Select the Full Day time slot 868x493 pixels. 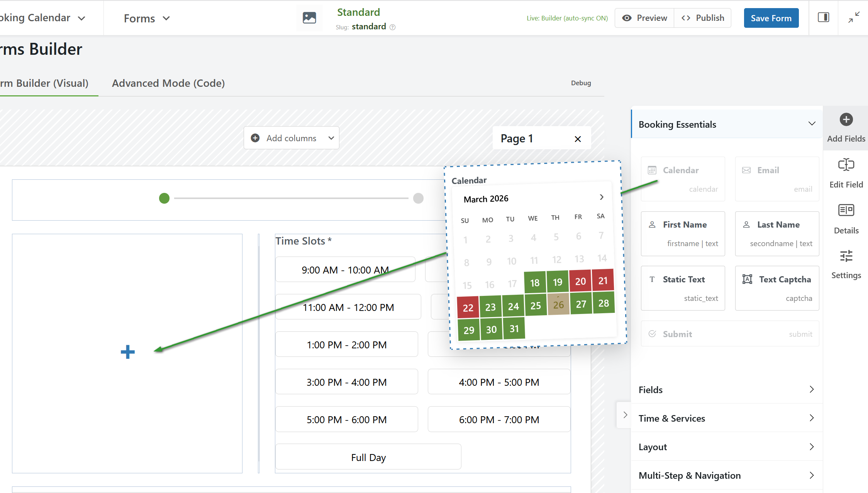click(368, 458)
